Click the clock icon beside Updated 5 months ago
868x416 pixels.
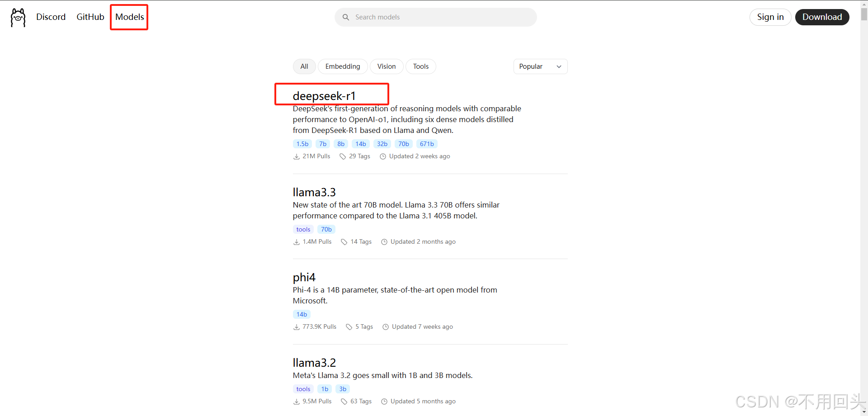pyautogui.click(x=384, y=402)
